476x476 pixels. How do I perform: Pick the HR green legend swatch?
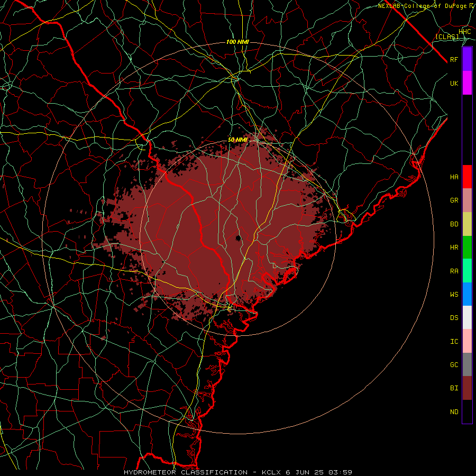tap(467, 248)
